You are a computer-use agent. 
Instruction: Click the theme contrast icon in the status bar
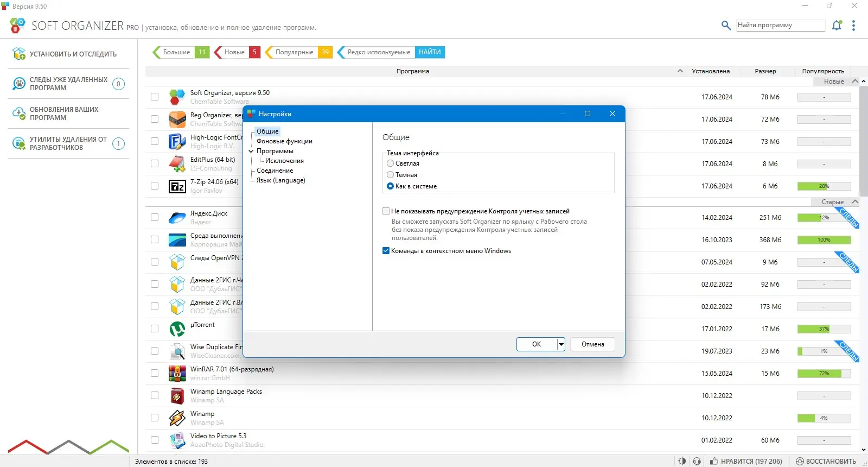tap(682, 461)
